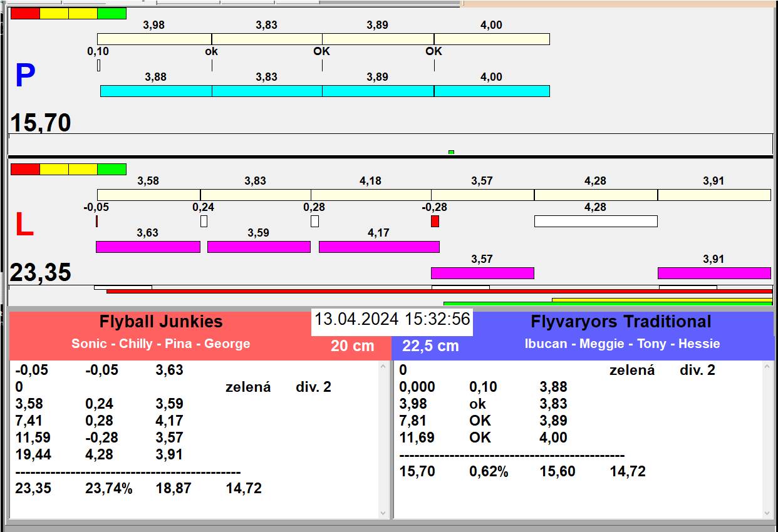Click the small green marker in P lane strip

pyautogui.click(x=451, y=152)
